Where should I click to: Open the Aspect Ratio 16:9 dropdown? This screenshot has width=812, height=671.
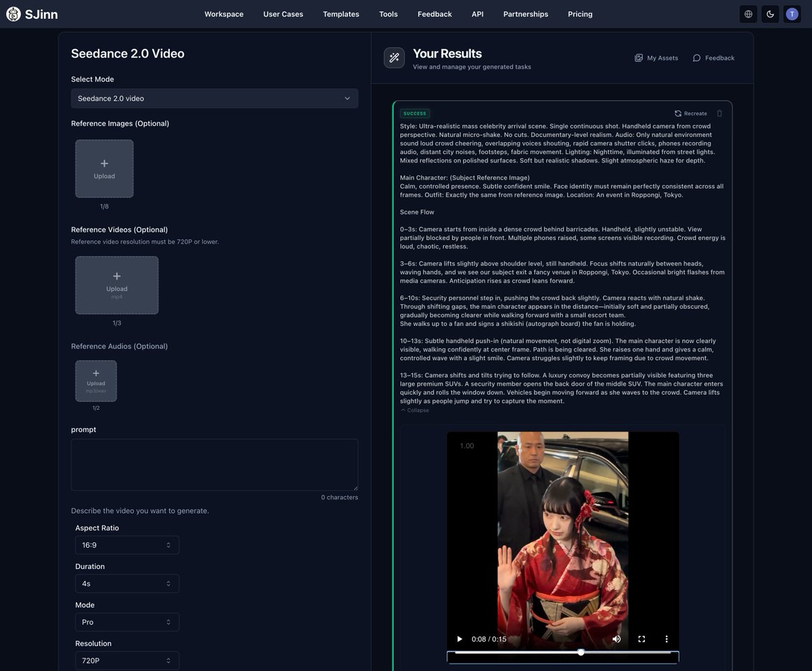coord(127,545)
